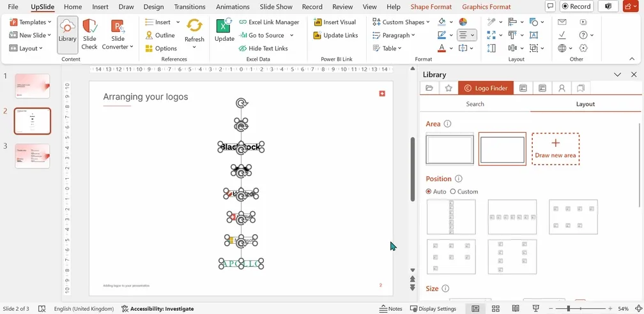Image resolution: width=644 pixels, height=314 pixels.
Task: Run Slide Check from ribbon
Action: 89,35
